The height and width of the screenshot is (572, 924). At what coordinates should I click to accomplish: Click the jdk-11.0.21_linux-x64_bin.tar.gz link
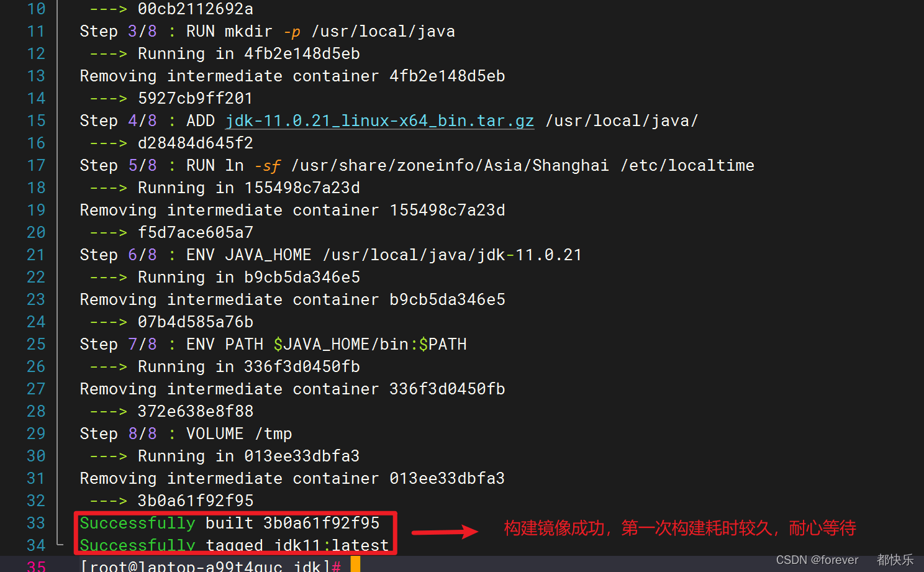[x=379, y=120]
